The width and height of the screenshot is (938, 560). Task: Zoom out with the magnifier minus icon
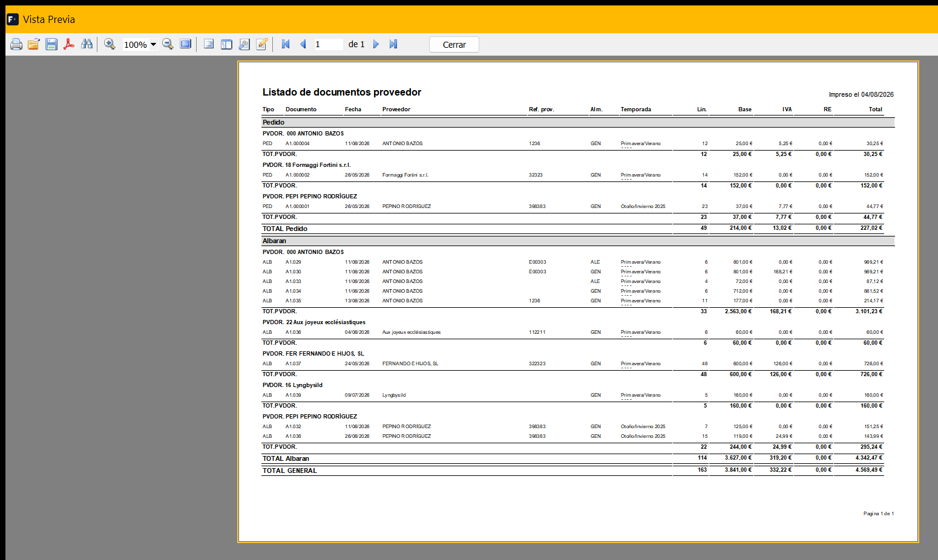coord(168,44)
